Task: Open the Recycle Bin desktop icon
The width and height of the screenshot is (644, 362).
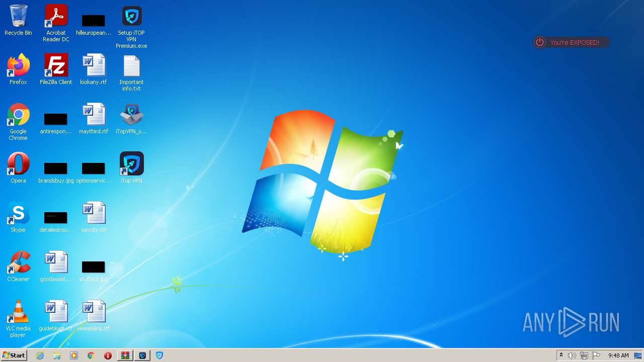Action: tap(18, 20)
